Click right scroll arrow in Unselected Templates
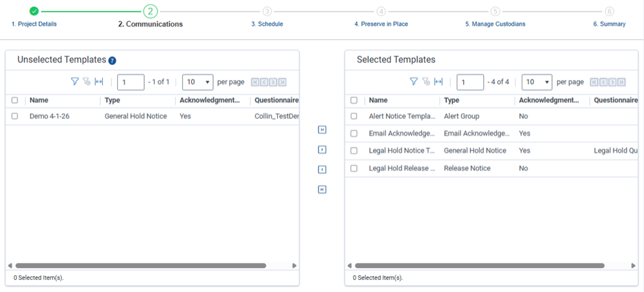The image size is (644, 292). tap(294, 266)
